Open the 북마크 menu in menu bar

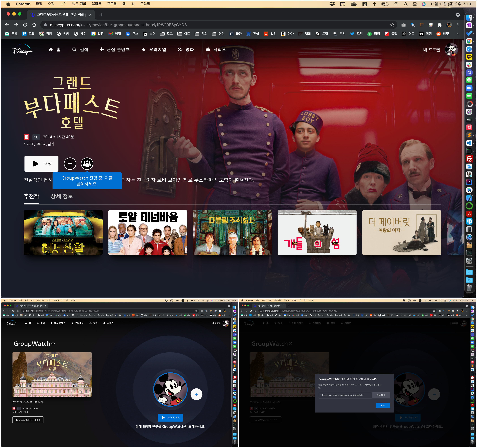pos(96,4)
